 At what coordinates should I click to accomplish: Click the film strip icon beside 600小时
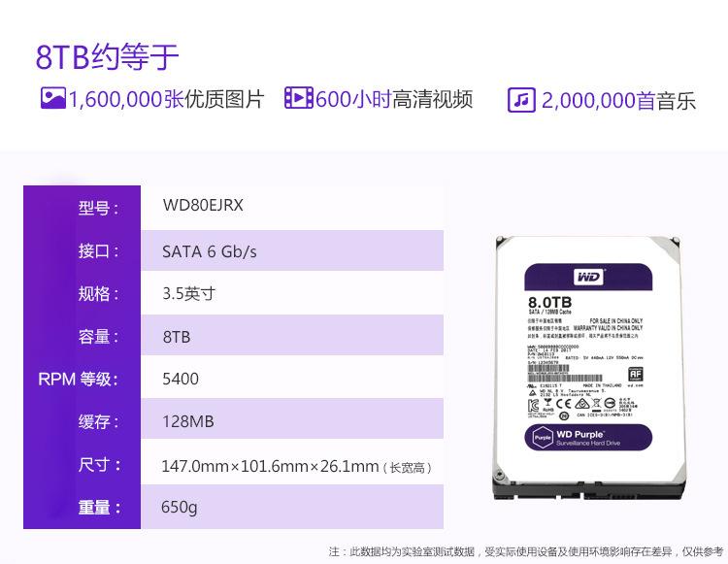coord(298,98)
